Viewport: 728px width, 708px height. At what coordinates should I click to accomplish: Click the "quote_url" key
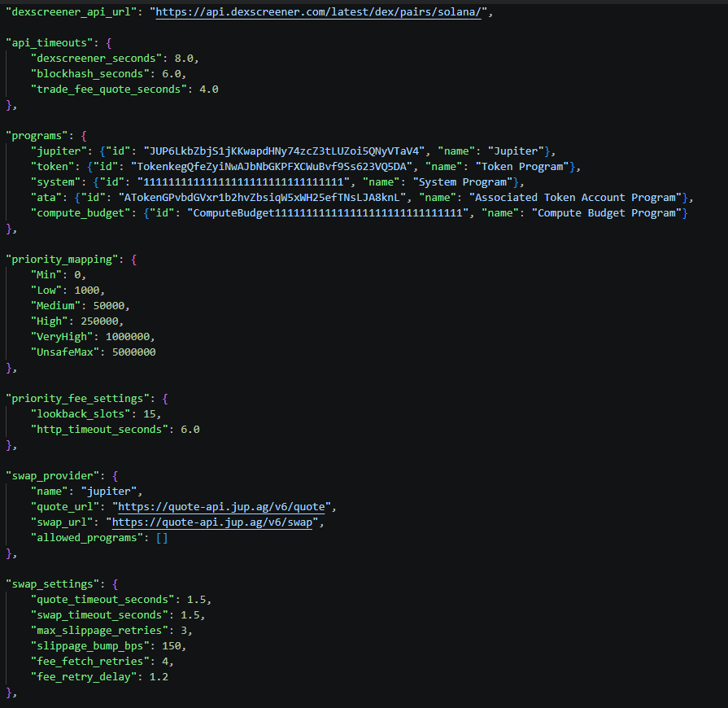(x=65, y=507)
